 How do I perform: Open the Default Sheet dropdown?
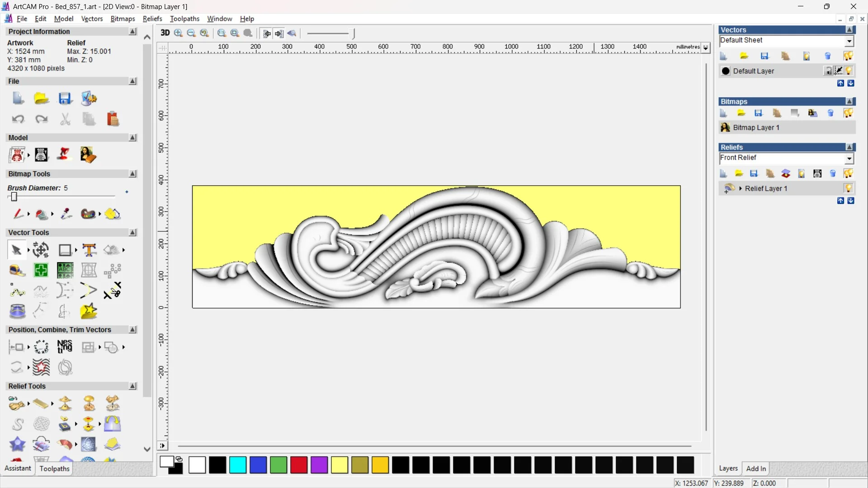849,41
